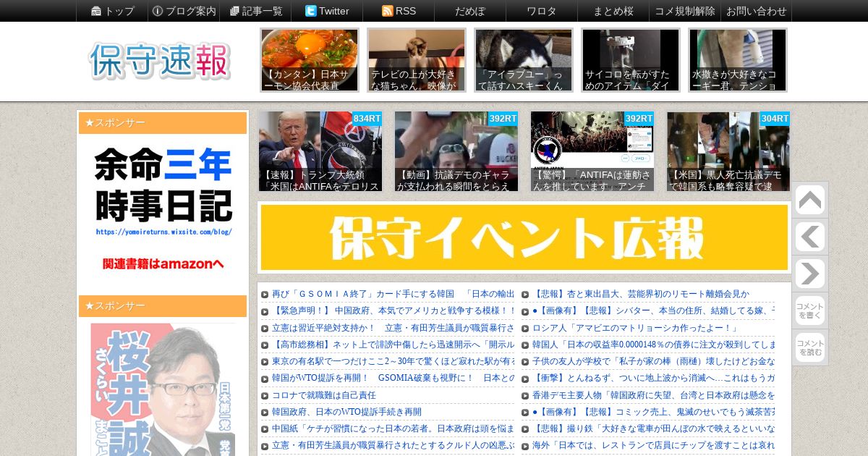Open headline 立憲は習近平絶対支持か！
This screenshot has height=456, width=868.
coord(393,328)
